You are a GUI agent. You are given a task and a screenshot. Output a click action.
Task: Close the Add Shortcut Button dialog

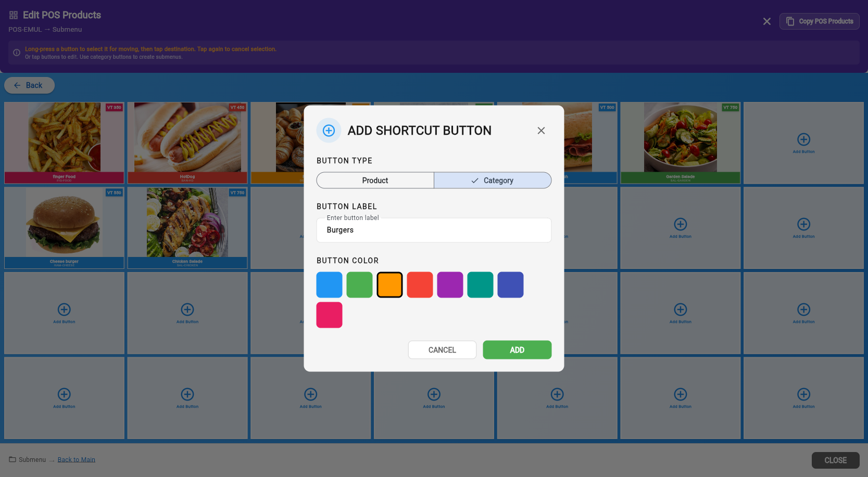tap(541, 131)
